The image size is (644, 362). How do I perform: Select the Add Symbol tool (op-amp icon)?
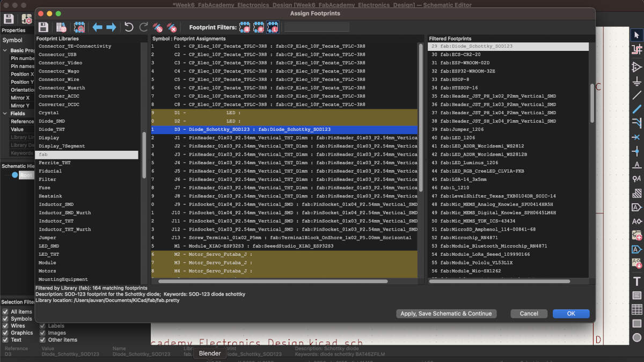[x=637, y=67]
